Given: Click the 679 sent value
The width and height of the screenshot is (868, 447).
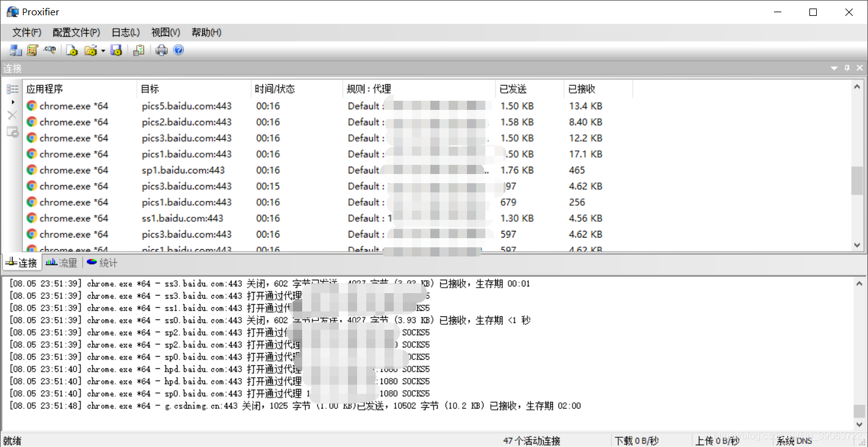Looking at the screenshot, I should pos(508,202).
